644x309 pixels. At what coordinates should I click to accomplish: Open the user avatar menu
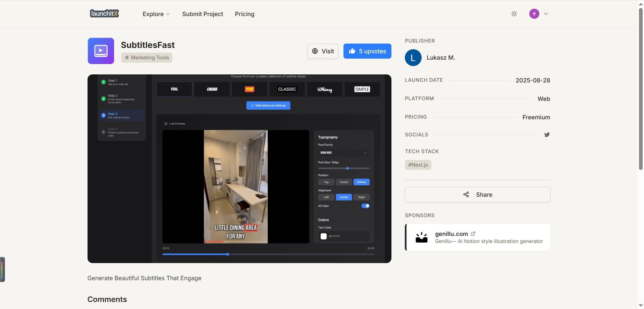click(534, 14)
